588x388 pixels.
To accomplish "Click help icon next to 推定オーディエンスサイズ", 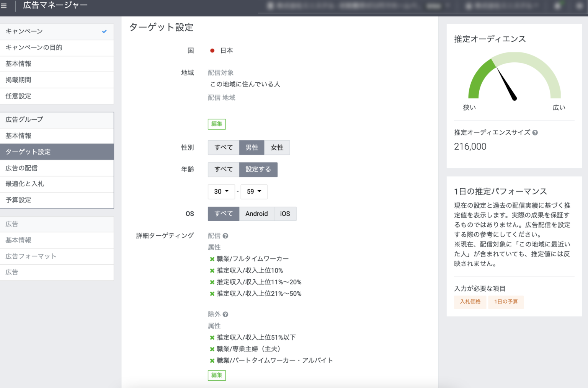I will (x=535, y=133).
